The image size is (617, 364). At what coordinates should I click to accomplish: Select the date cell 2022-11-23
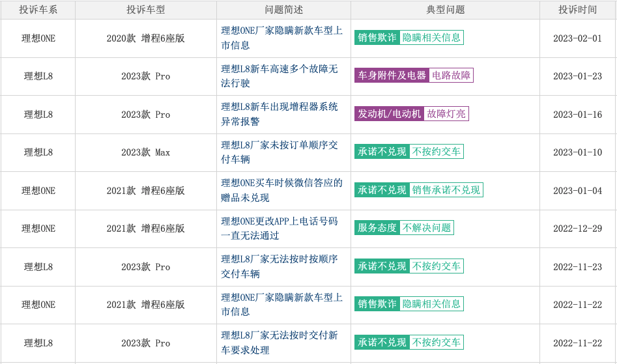tap(578, 267)
